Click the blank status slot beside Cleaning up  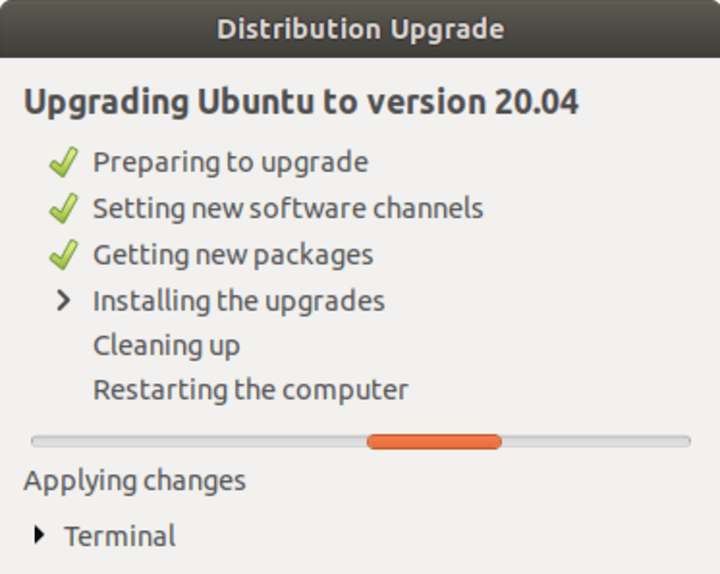(x=64, y=346)
